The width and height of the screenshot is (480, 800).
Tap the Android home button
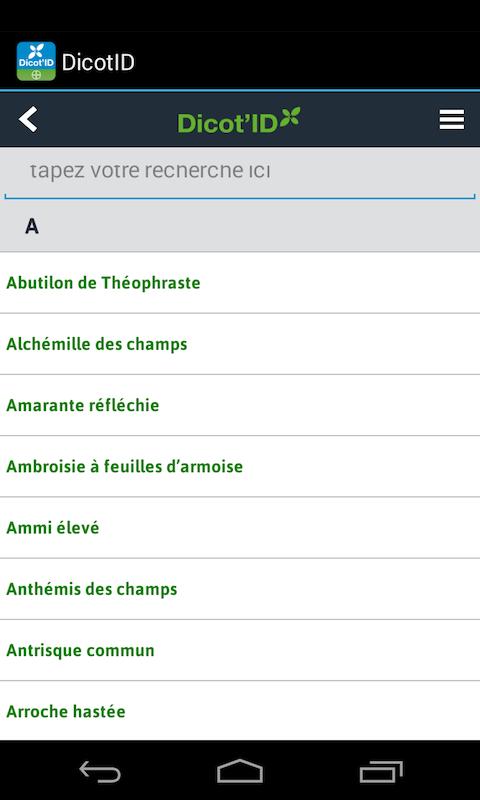[240, 771]
